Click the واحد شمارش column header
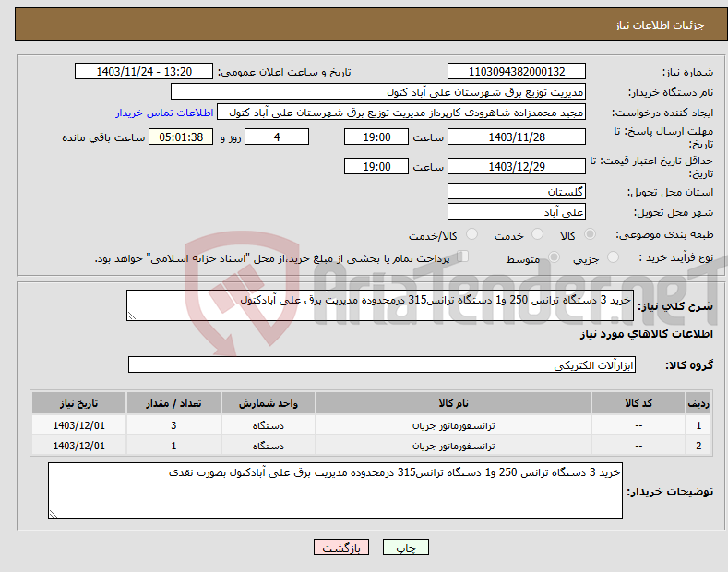Viewport: 728px width, 572px height. [269, 403]
